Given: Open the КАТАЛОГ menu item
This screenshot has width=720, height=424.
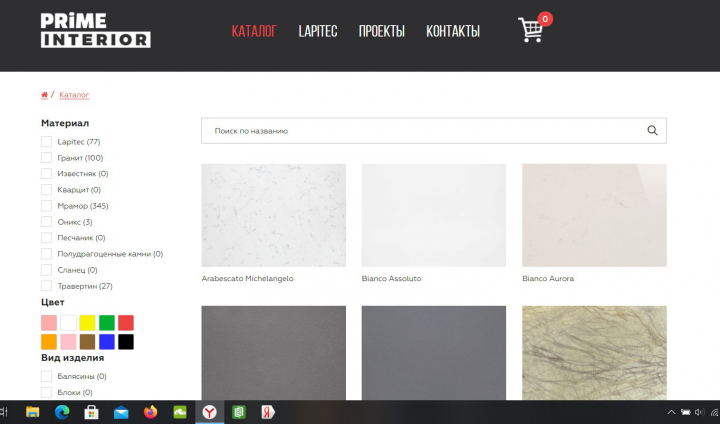Looking at the screenshot, I should pos(254,31).
